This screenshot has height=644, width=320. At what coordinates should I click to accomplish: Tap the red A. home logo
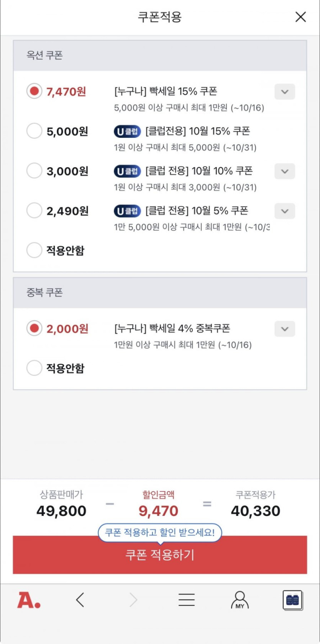point(29,600)
